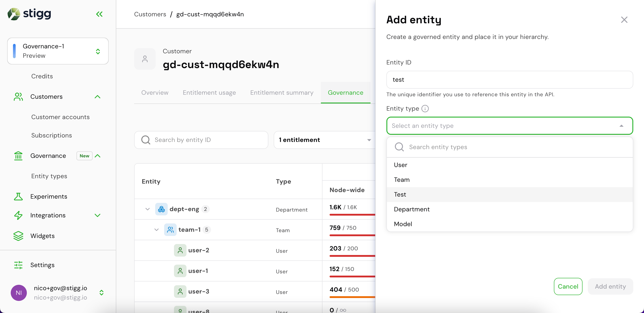
Task: Click the team-1 child count badge
Action: point(206,230)
